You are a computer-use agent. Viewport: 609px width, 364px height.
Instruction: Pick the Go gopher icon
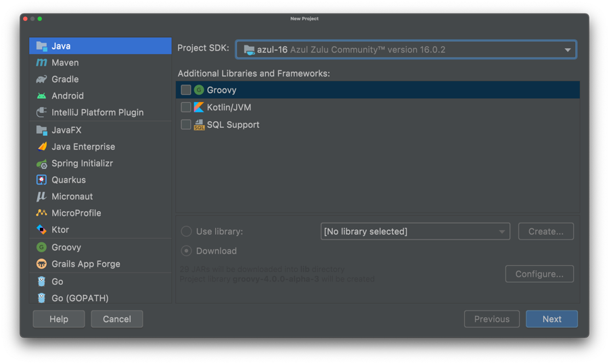pyautogui.click(x=41, y=281)
